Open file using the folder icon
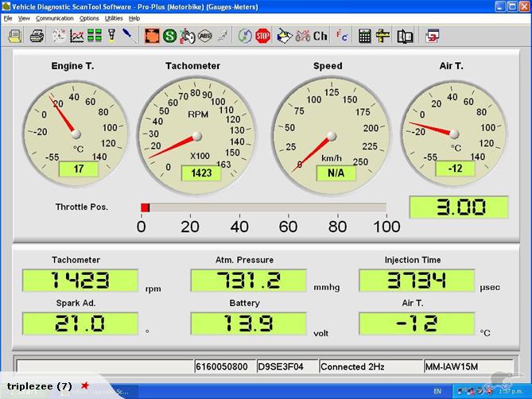 click(x=15, y=36)
